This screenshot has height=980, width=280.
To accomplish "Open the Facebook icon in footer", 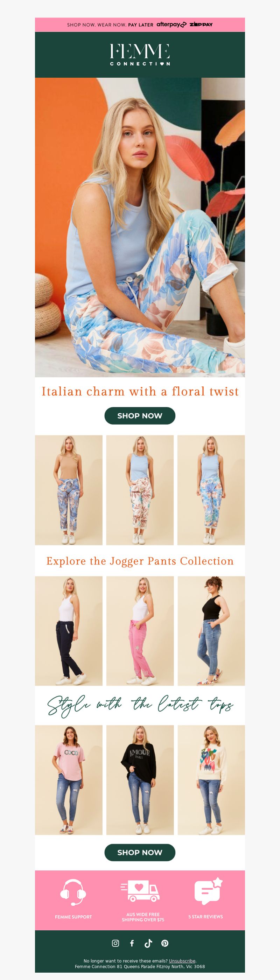I will tap(132, 943).
